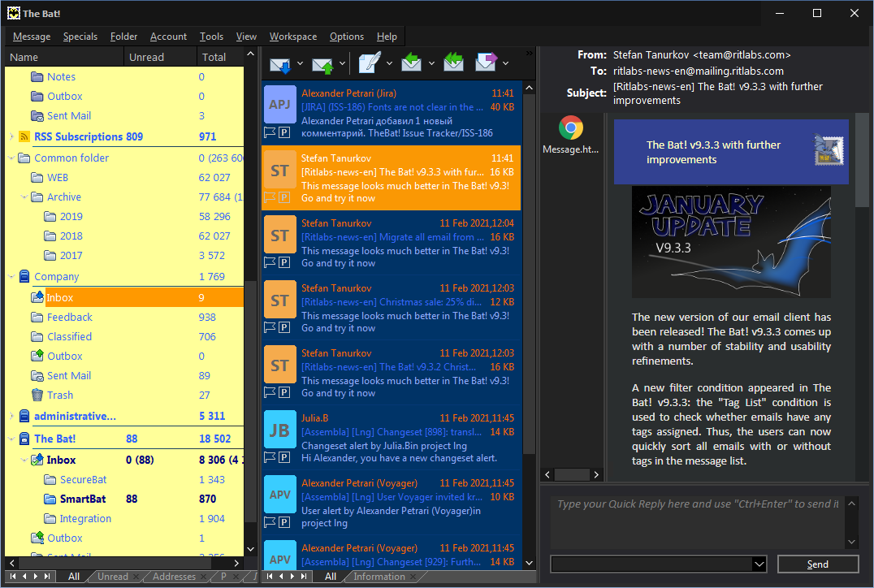This screenshot has height=588, width=874.
Task: Switch to the Addresses tab
Action: 174,577
